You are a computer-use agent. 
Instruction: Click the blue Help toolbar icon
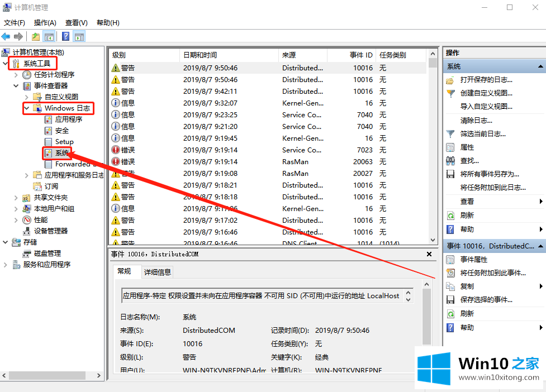(65, 36)
